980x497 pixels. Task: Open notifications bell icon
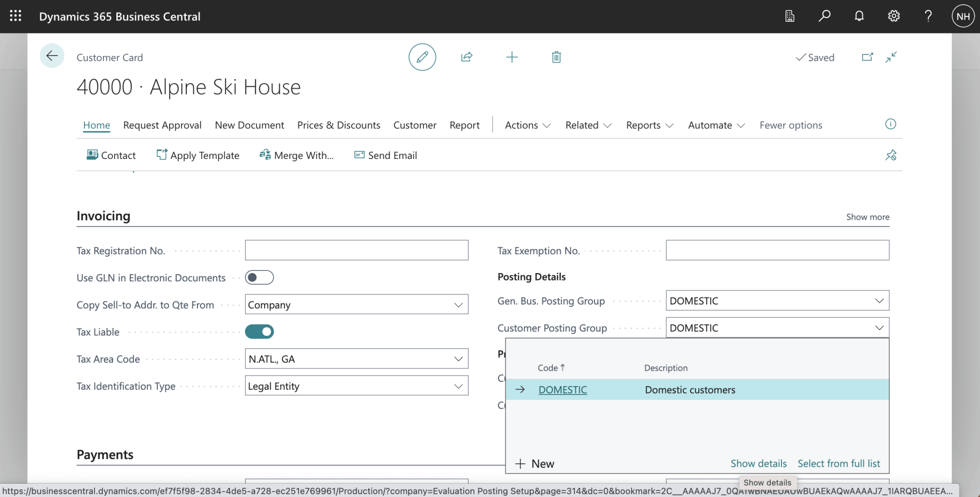[x=859, y=16]
